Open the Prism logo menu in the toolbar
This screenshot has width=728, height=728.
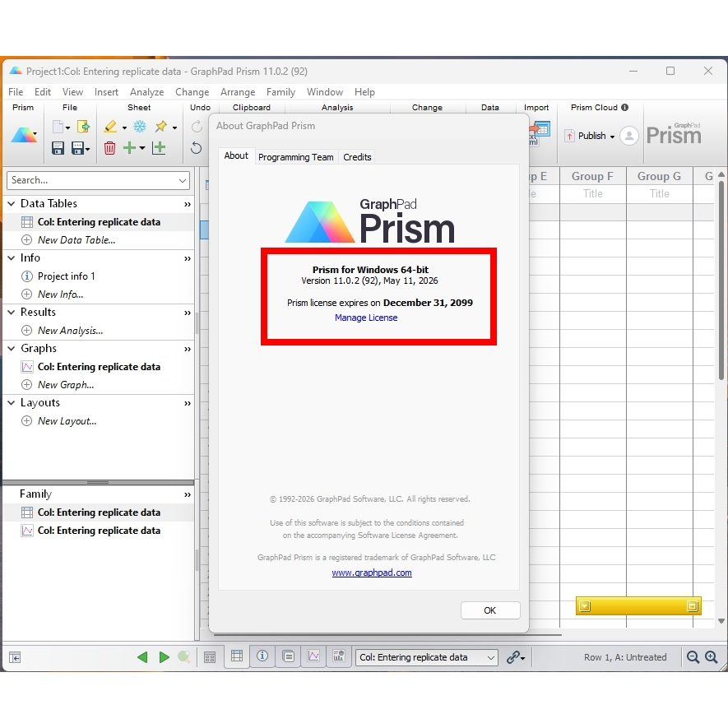(24, 135)
